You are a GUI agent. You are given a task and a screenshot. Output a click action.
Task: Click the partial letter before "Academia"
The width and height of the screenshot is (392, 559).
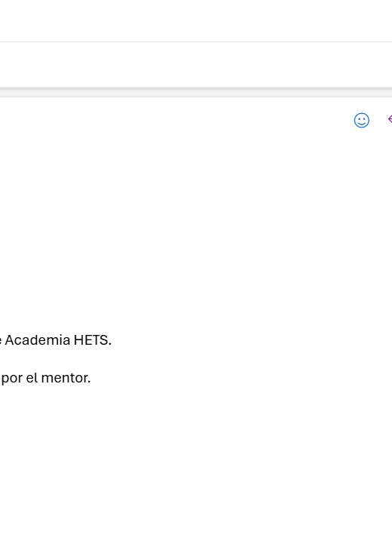[x=1, y=341]
